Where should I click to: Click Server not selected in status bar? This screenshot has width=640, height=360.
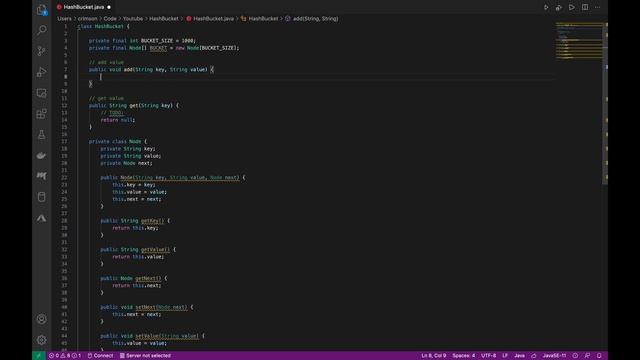145,356
